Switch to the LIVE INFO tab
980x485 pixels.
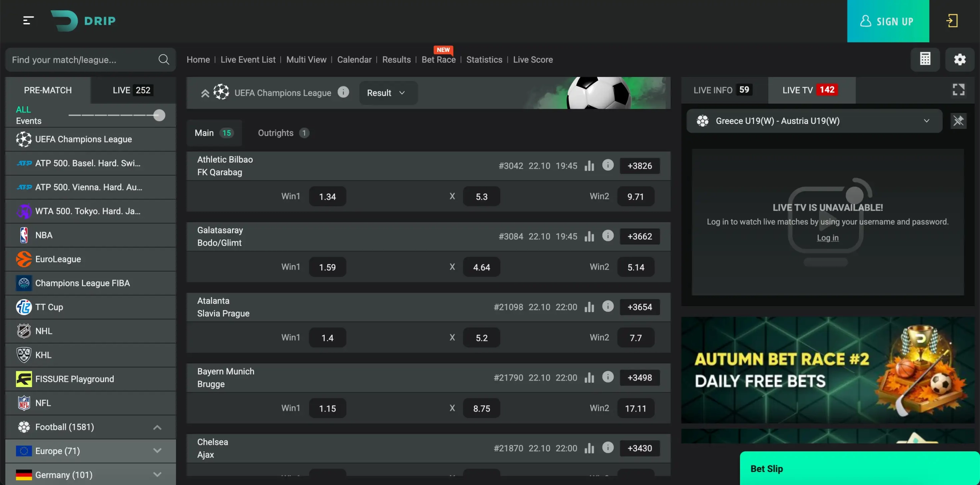tap(721, 90)
